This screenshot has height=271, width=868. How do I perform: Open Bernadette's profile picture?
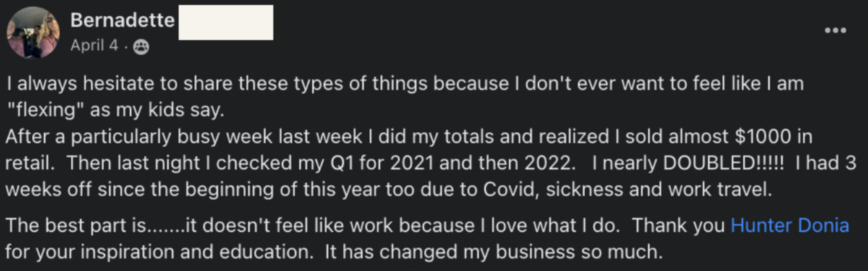(33, 32)
